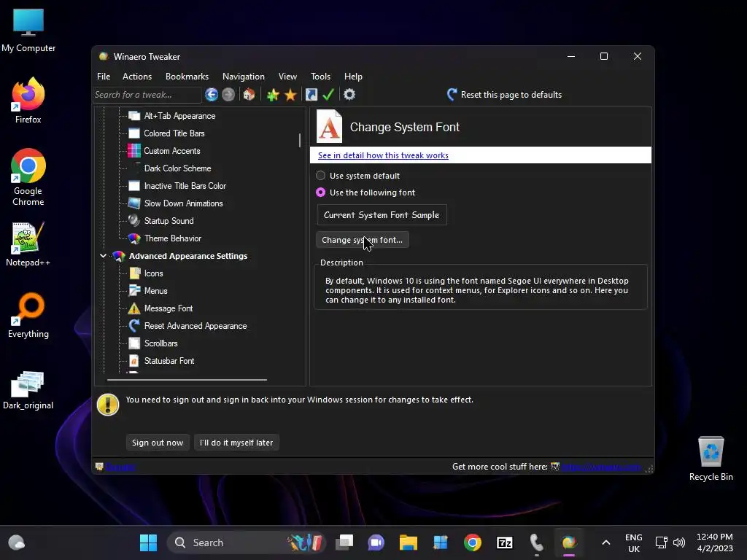Click the Statusbar Font icon
Screen dimensions: 747x560
134,361
